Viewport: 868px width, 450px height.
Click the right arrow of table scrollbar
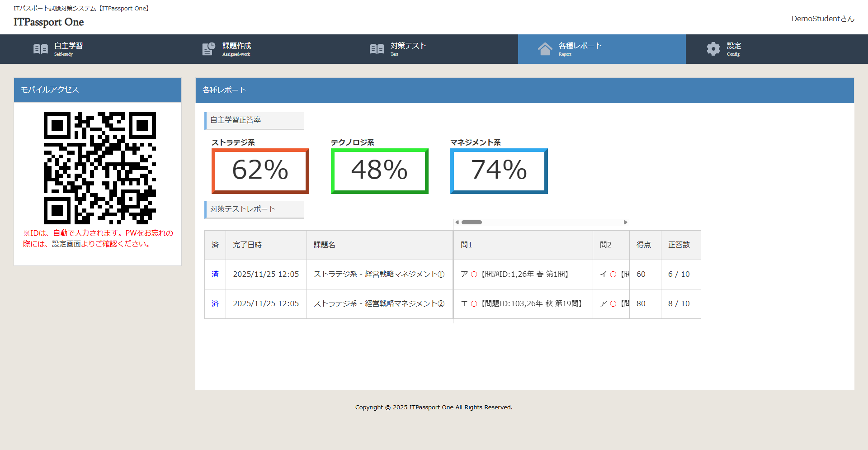click(x=625, y=223)
